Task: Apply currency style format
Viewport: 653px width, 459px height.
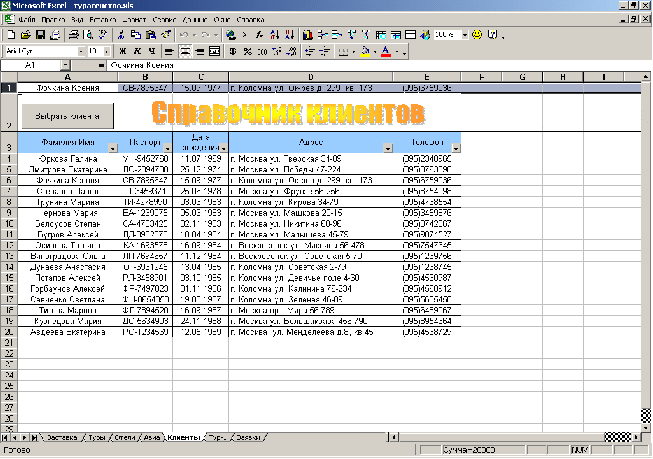Action: click(233, 51)
